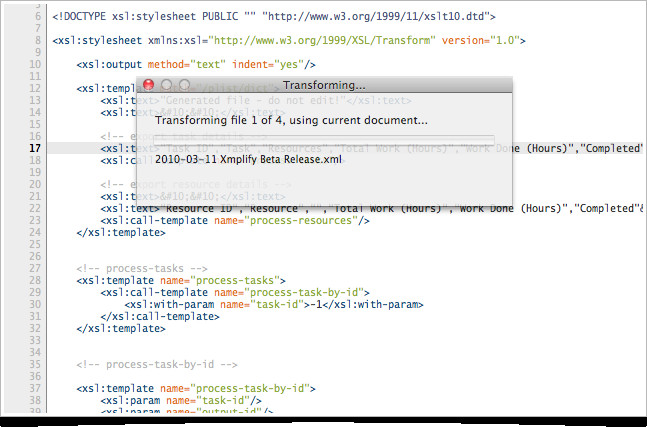Click the zoom button of Transforming dialog
647x427 pixels.
[x=185, y=85]
